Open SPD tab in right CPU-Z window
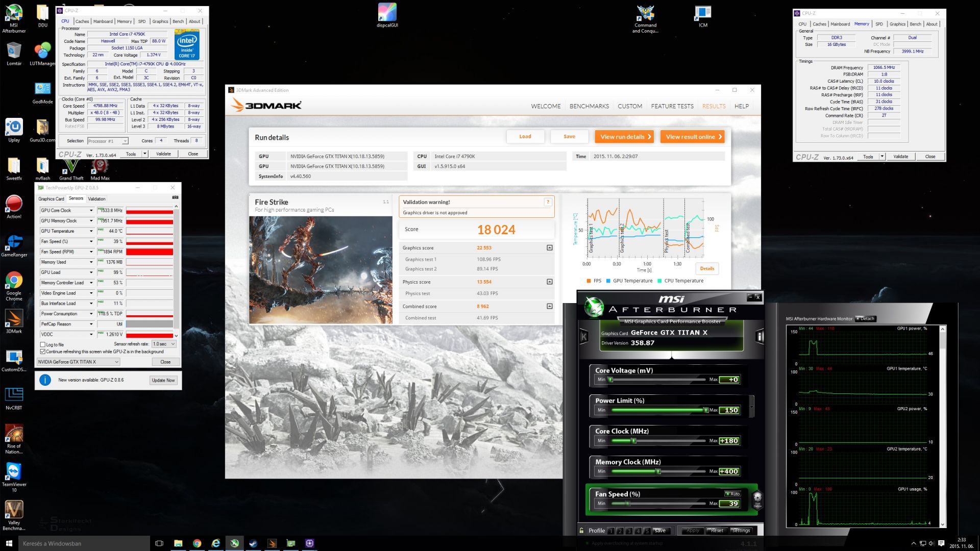Screen dimensions: 980x551 [879, 24]
